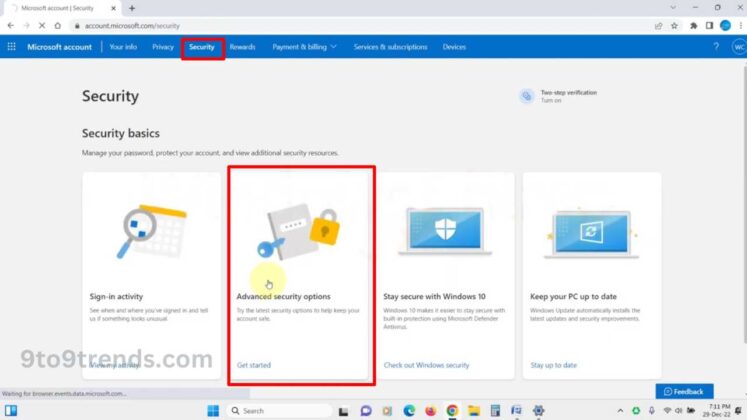Click the microphone tray icon

tap(651, 410)
